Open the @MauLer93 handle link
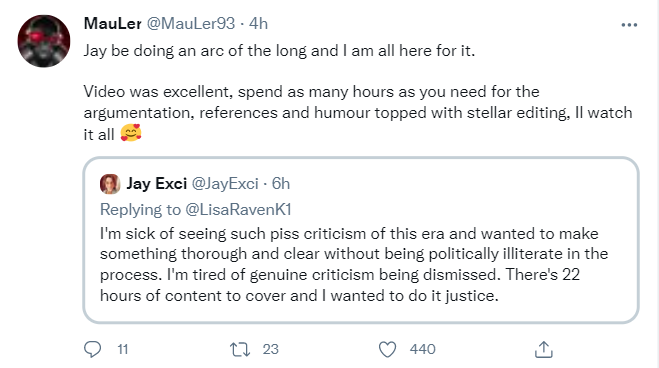 pos(191,24)
